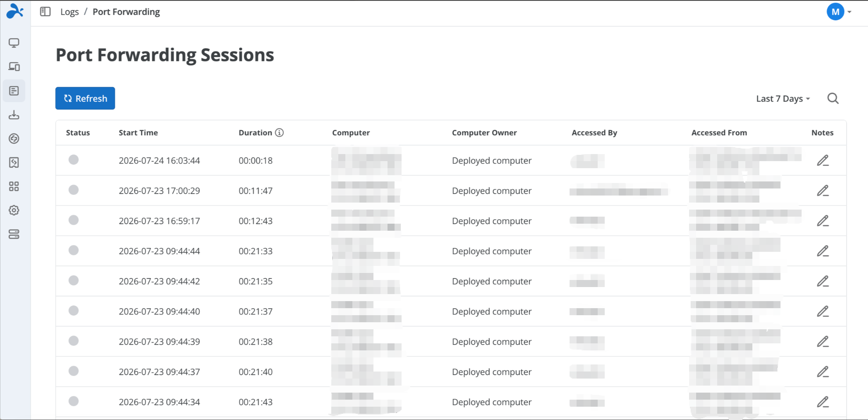Edit notes for the 16:03:44 session
Viewport: 868px width, 420px height.
[x=823, y=161]
